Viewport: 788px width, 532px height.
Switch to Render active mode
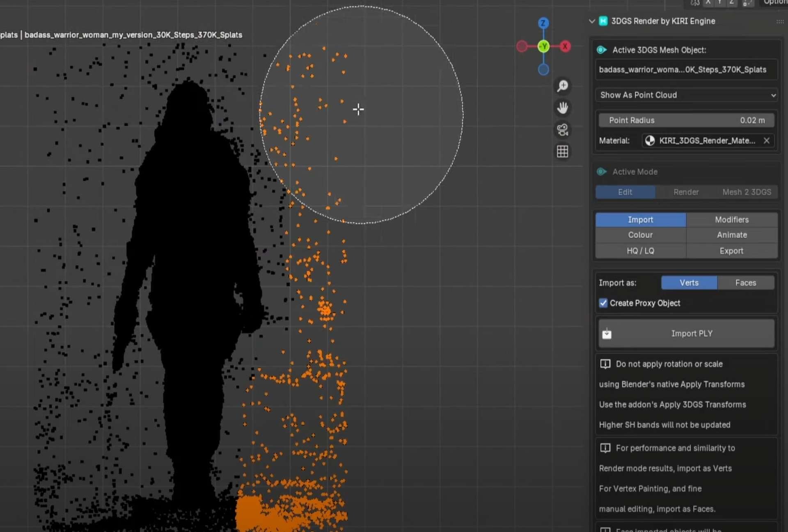[686, 192]
